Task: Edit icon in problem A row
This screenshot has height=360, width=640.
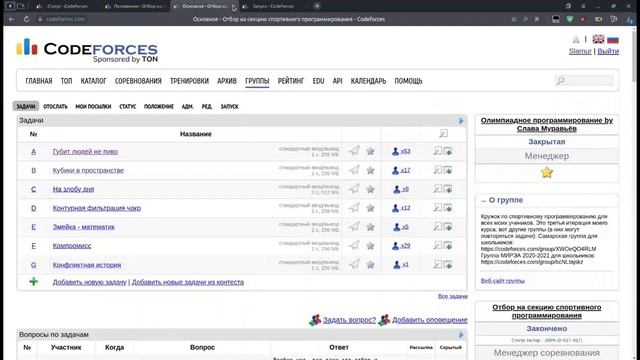Action: tap(437, 151)
